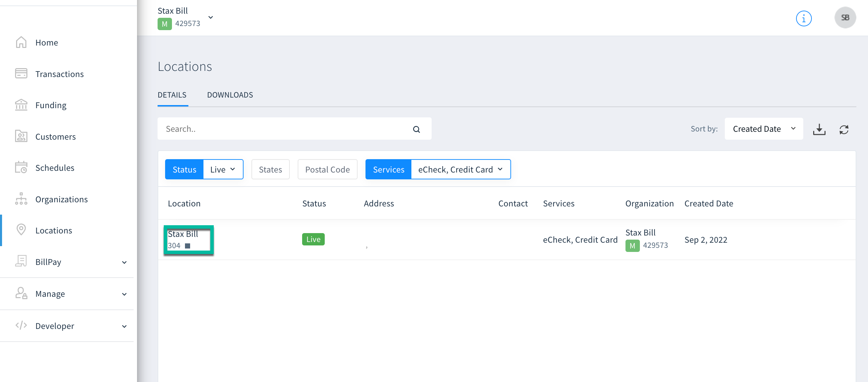The width and height of the screenshot is (868, 382).
Task: Click the 429573 merchant ID in header
Action: [188, 23]
